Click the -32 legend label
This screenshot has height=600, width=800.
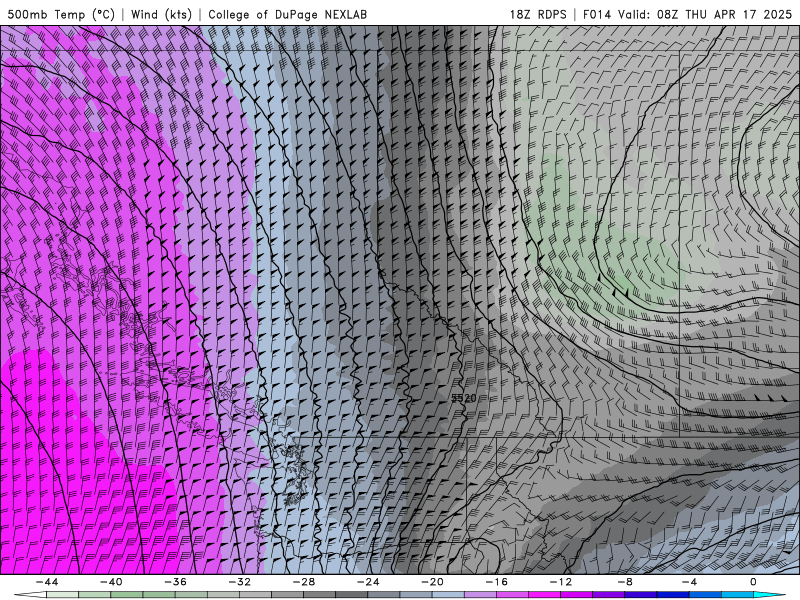click(x=239, y=582)
